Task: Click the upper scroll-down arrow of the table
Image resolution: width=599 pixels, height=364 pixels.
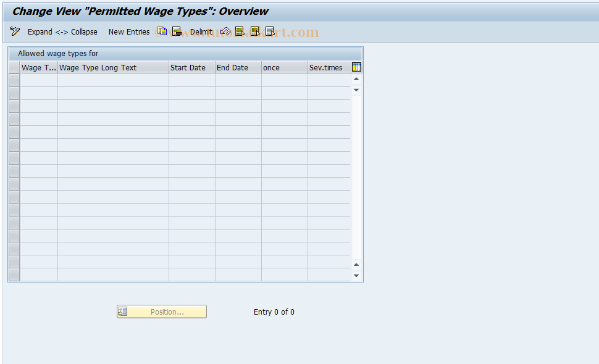Action: [356, 90]
